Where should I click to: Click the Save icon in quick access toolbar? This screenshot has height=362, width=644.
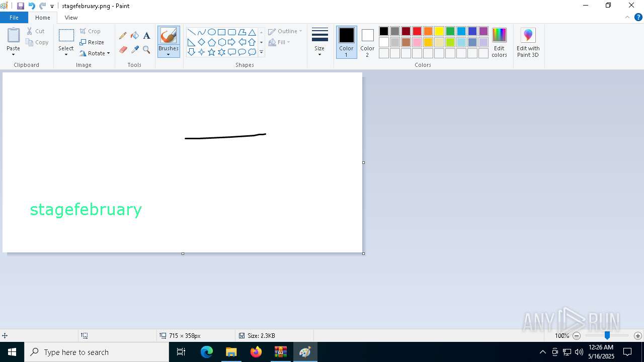click(21, 6)
